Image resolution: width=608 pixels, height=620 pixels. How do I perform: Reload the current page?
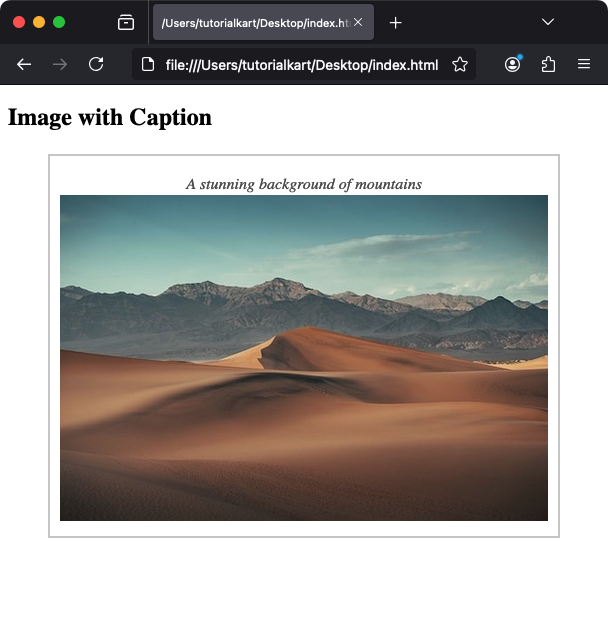point(96,64)
